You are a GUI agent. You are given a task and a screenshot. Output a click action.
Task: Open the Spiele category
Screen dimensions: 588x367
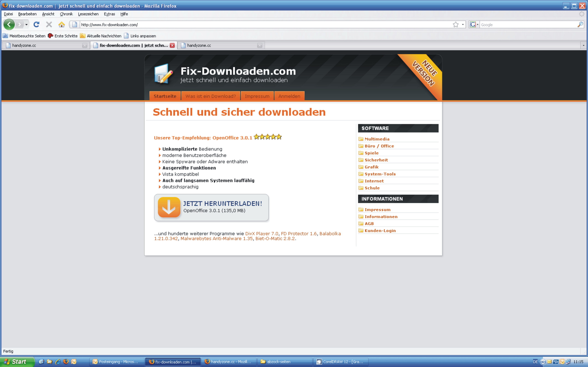click(x=372, y=153)
